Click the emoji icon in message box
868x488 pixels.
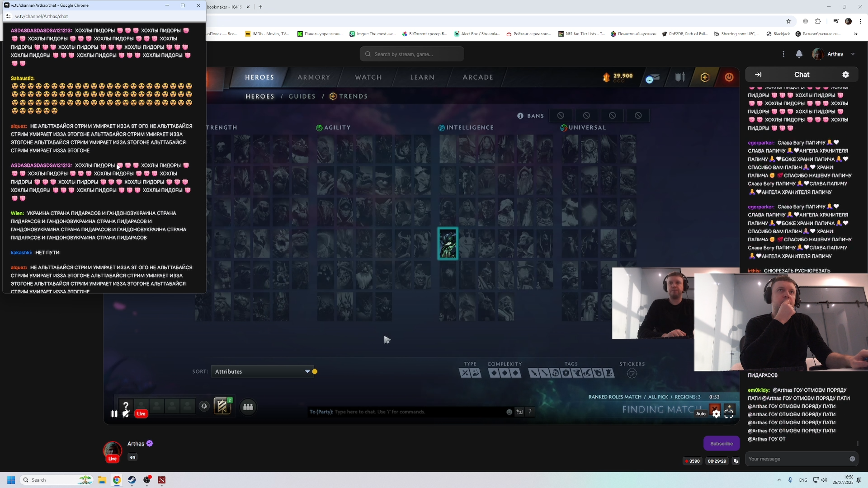pyautogui.click(x=852, y=459)
